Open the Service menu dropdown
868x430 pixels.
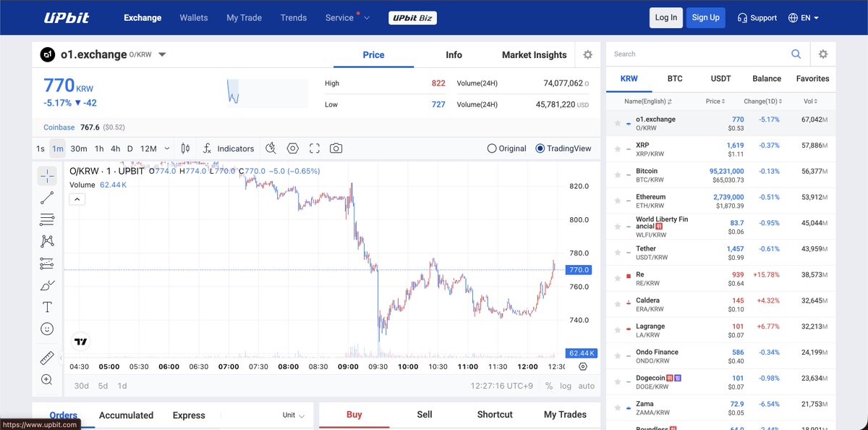point(347,18)
